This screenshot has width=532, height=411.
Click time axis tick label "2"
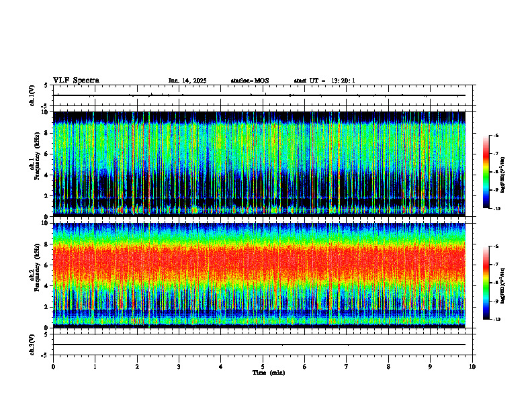coord(137,367)
